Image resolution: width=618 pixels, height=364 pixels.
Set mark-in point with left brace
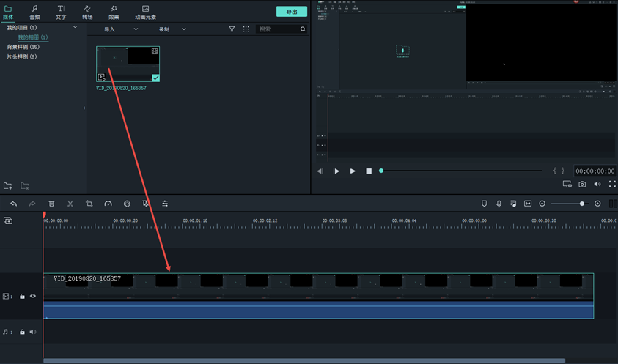click(x=554, y=171)
